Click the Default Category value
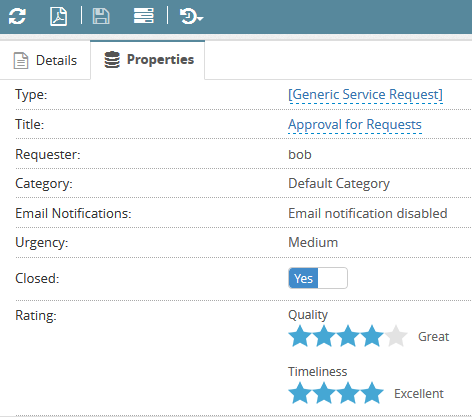 click(x=339, y=184)
